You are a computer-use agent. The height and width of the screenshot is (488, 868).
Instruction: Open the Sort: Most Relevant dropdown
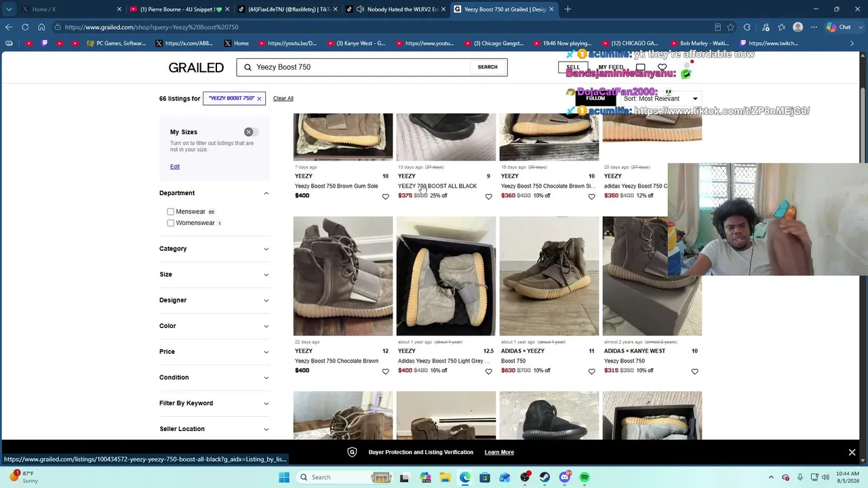[x=660, y=99]
